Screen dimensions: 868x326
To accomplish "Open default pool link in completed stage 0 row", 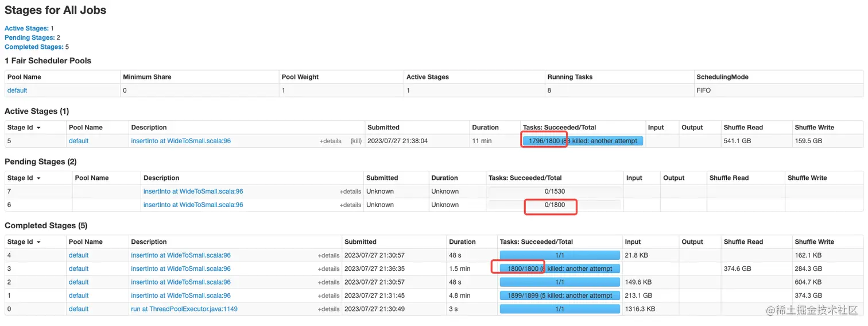I will click(x=79, y=309).
